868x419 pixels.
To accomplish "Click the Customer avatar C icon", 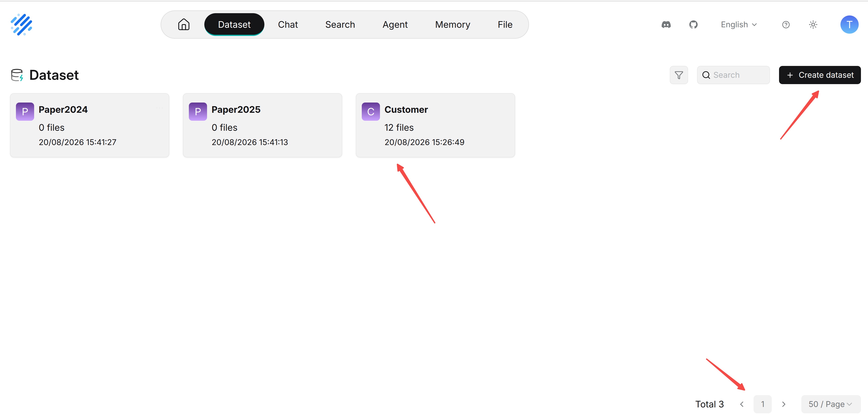I will click(x=371, y=111).
